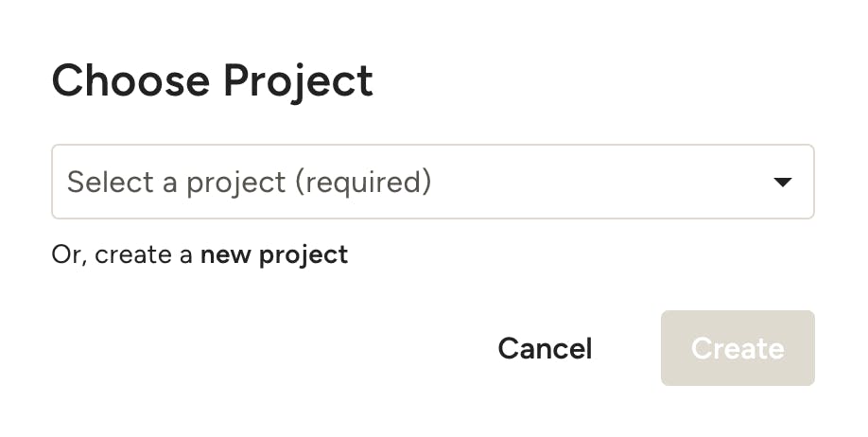The image size is (868, 437).
Task: Click the disabled Create button
Action: coord(738,348)
